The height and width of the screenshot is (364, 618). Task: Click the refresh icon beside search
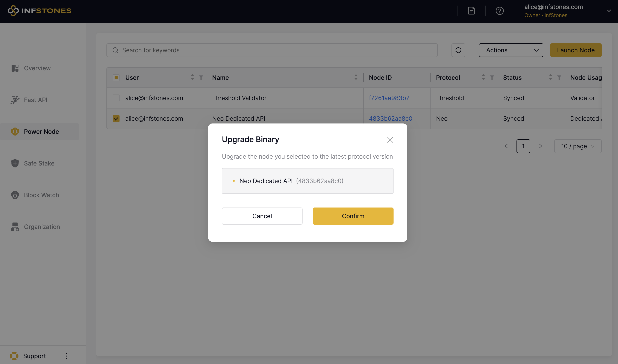[458, 50]
